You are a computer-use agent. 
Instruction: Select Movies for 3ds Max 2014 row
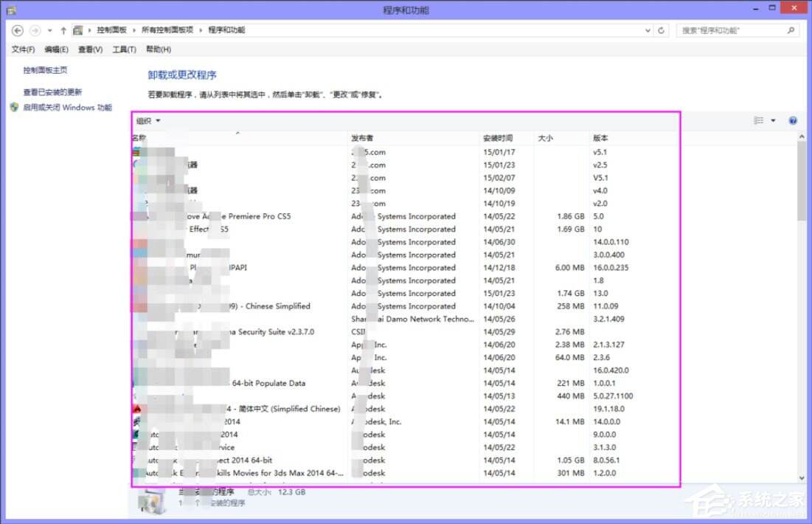pyautogui.click(x=404, y=472)
